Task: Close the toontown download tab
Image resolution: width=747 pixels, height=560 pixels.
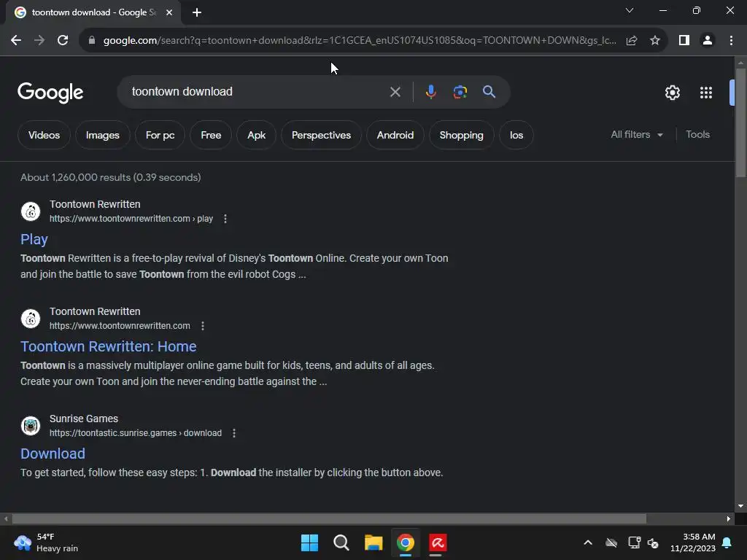Action: 169,12
